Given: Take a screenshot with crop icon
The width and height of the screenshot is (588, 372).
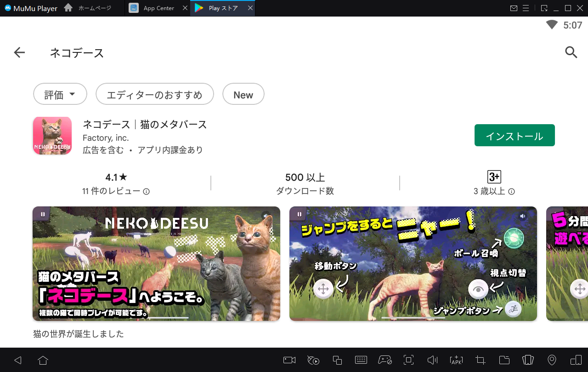Looking at the screenshot, I should point(481,360).
